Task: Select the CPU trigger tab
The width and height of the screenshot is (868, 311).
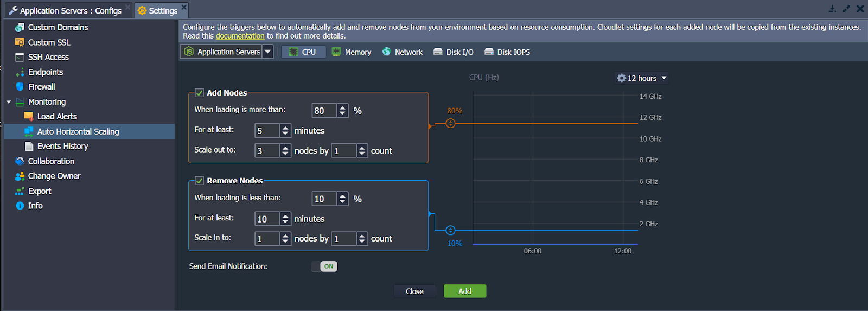Action: [x=303, y=52]
